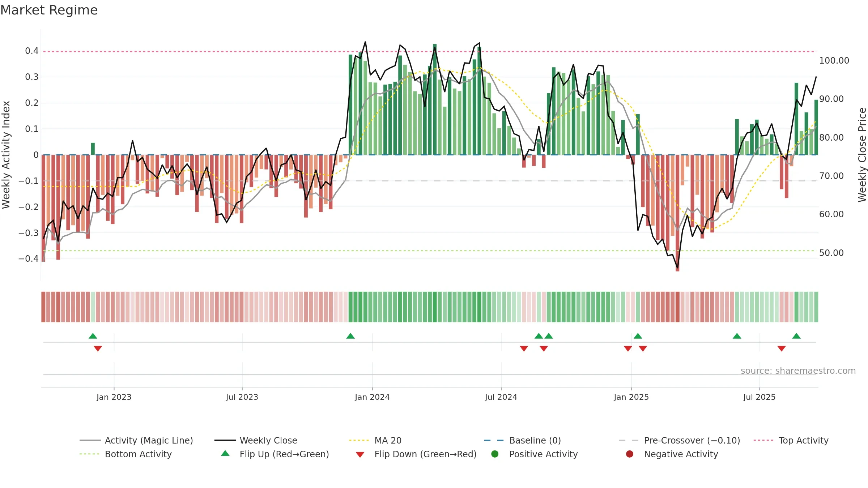The height and width of the screenshot is (488, 868).
Task: Toggle Flip Down (Green→Red) legend entry
Action: click(416, 454)
